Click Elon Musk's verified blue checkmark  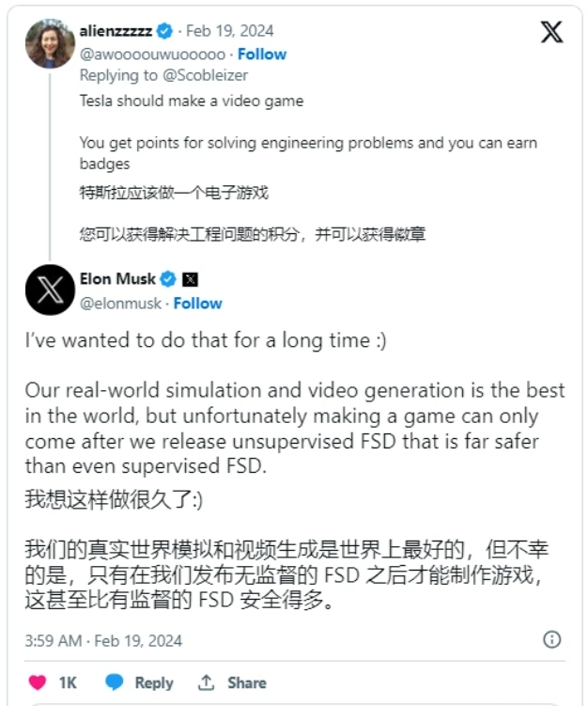click(168, 279)
